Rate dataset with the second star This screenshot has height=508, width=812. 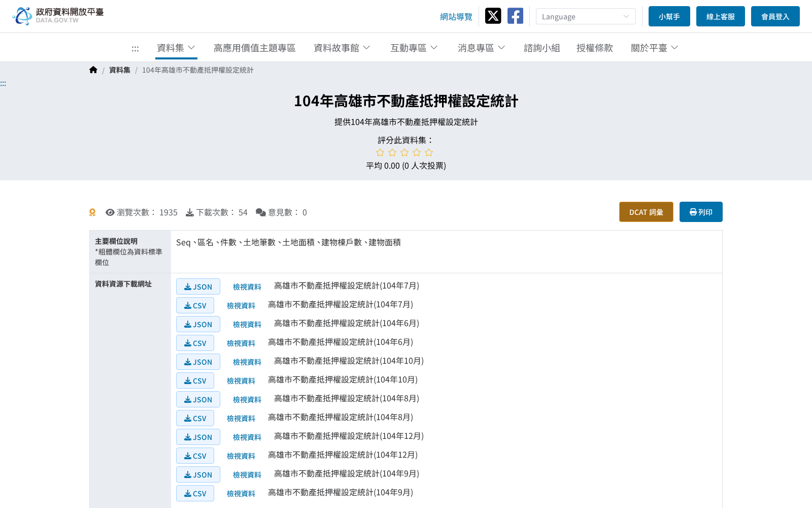392,152
